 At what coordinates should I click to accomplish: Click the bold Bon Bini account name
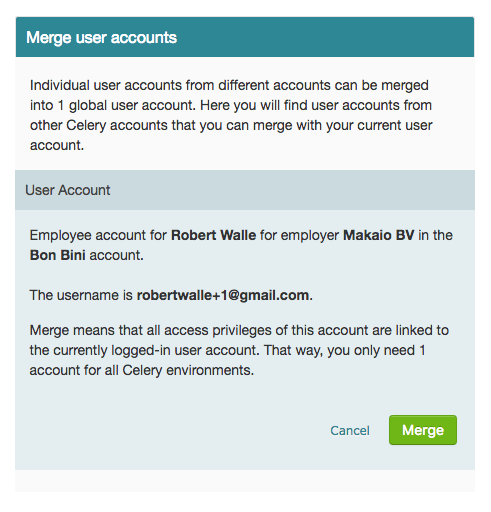(x=58, y=255)
